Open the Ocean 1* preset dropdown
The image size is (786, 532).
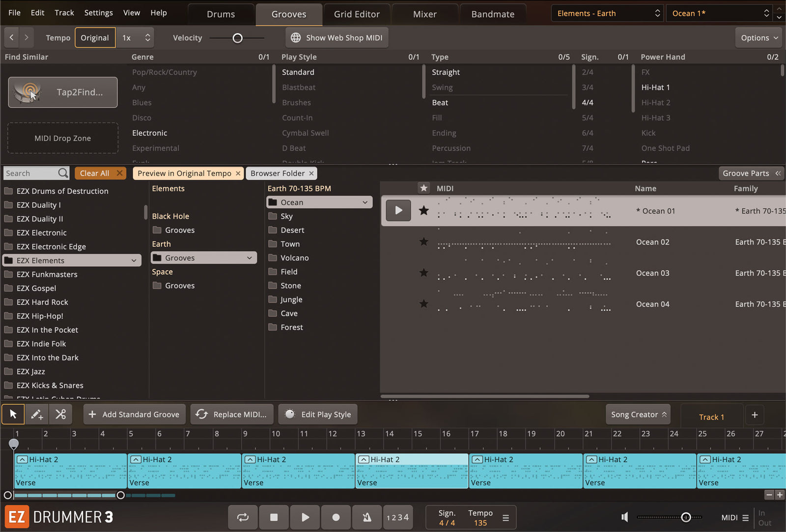tap(718, 13)
